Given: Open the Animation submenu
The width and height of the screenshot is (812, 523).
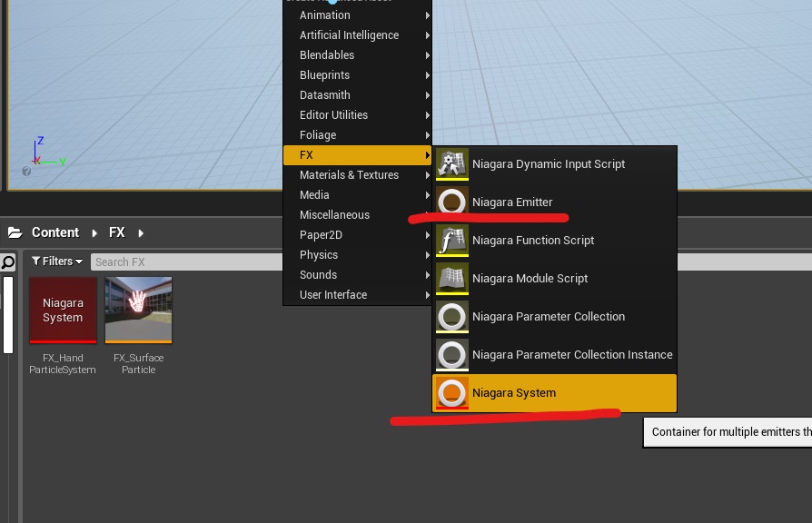Looking at the screenshot, I should [357, 15].
